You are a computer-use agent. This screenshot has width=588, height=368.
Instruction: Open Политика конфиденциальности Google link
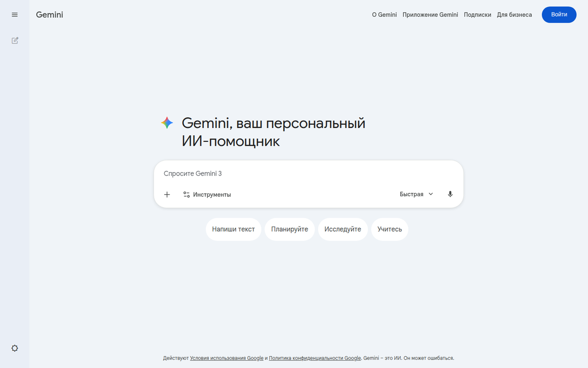tap(314, 358)
